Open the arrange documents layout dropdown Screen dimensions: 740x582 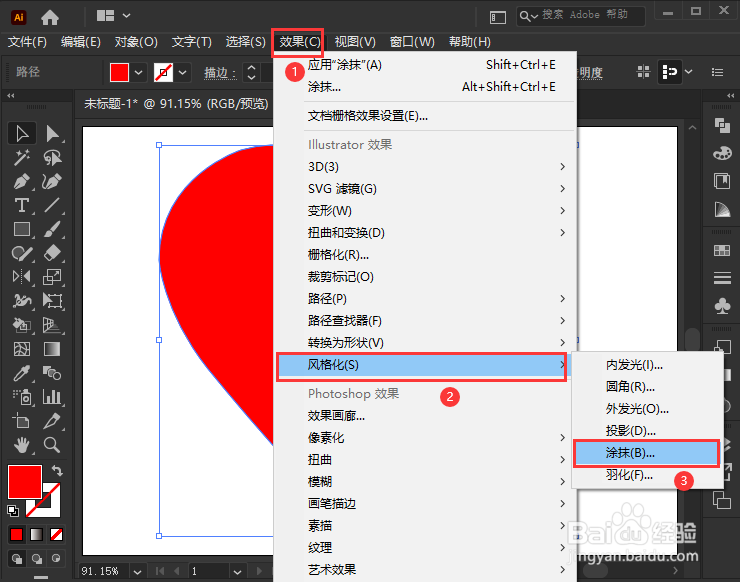pyautogui.click(x=126, y=16)
